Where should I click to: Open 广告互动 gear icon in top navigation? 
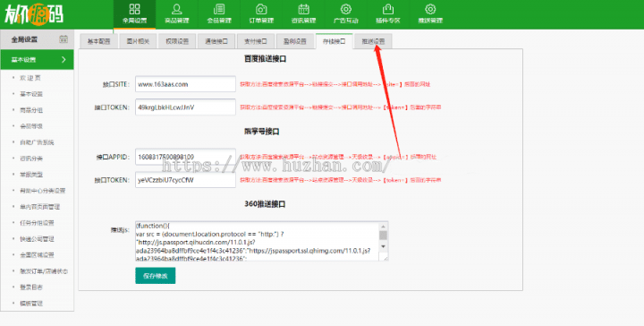(346, 9)
